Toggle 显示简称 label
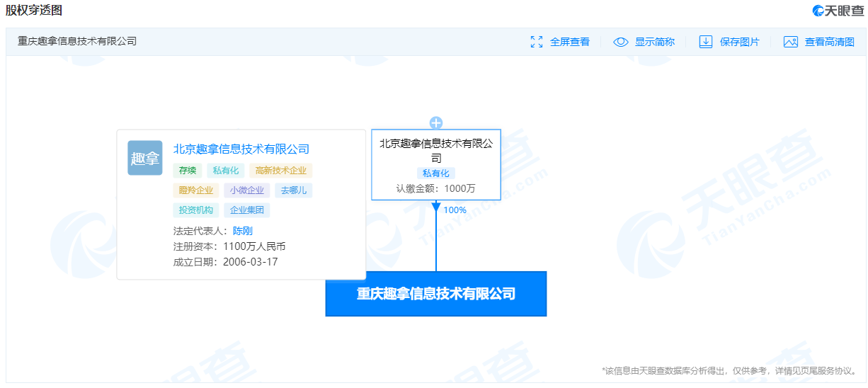This screenshot has width=868, height=388. point(655,42)
